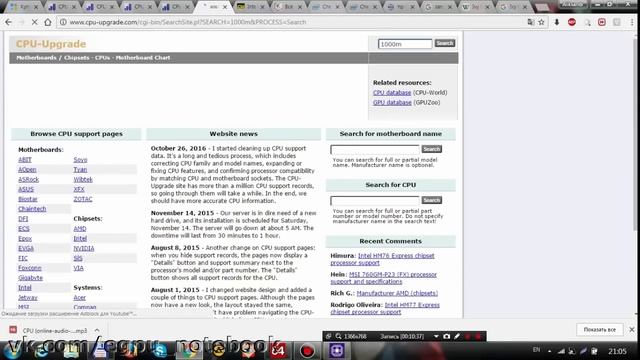Bookmark this page with the star icon
Screen dimensions: 640x360
point(542,22)
